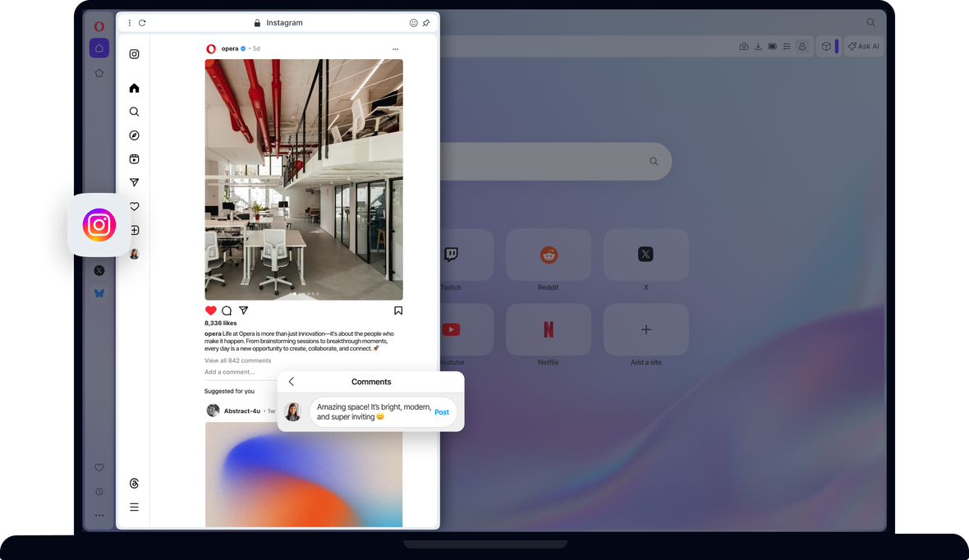Open Instagram Reels from the sidebar

134,159
